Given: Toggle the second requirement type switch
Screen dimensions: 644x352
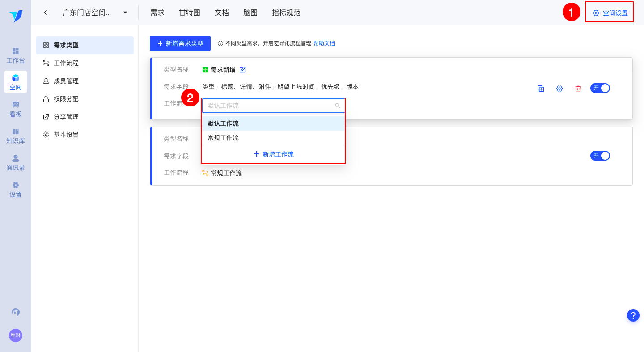Looking at the screenshot, I should (600, 156).
